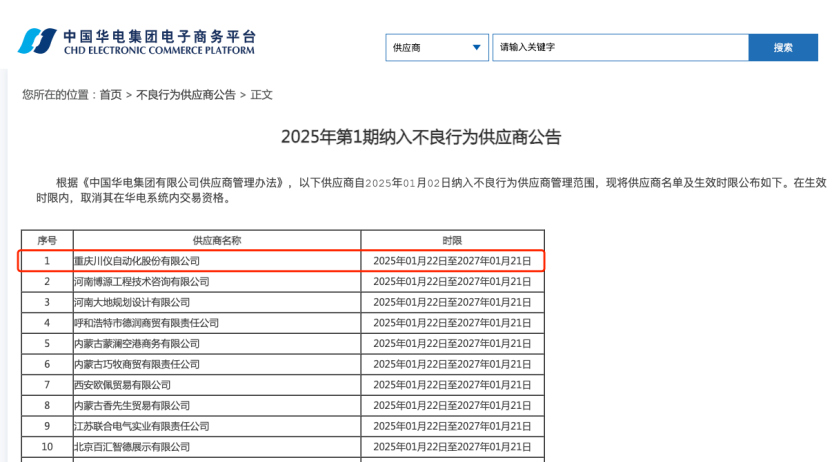Click the CHD Electronic Commerce Platform logo
Screen dimensions: 832x462
pyautogui.click(x=137, y=41)
